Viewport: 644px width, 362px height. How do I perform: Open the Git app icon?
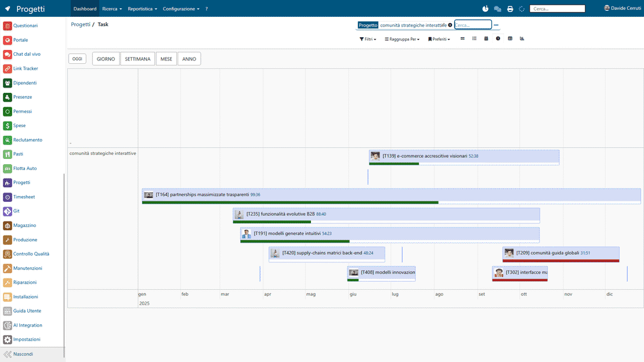pyautogui.click(x=8, y=211)
